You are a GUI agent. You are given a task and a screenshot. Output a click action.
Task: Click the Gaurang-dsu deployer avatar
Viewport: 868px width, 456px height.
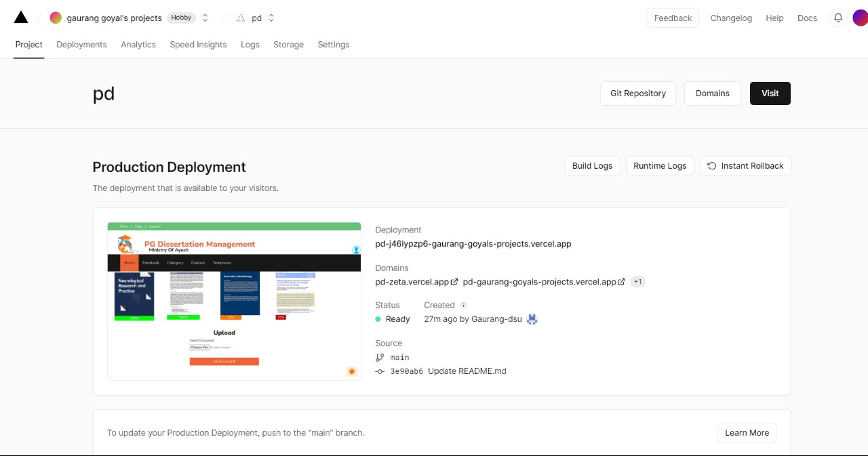tap(532, 318)
